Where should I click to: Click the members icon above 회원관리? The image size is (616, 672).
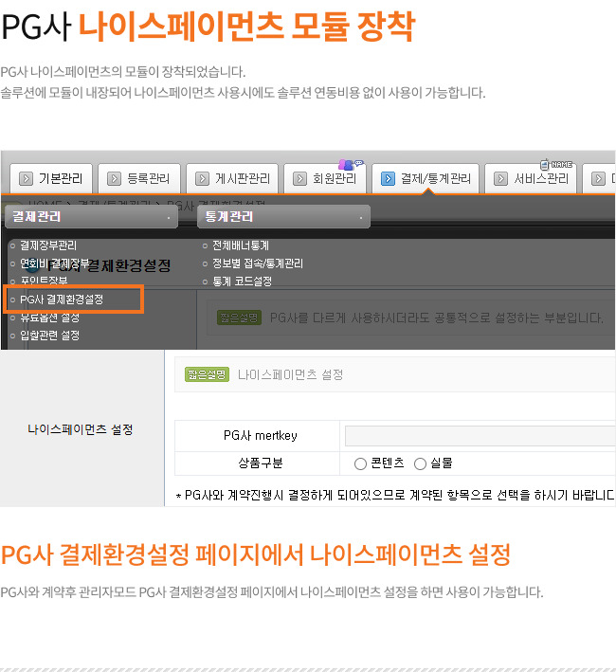click(x=351, y=164)
